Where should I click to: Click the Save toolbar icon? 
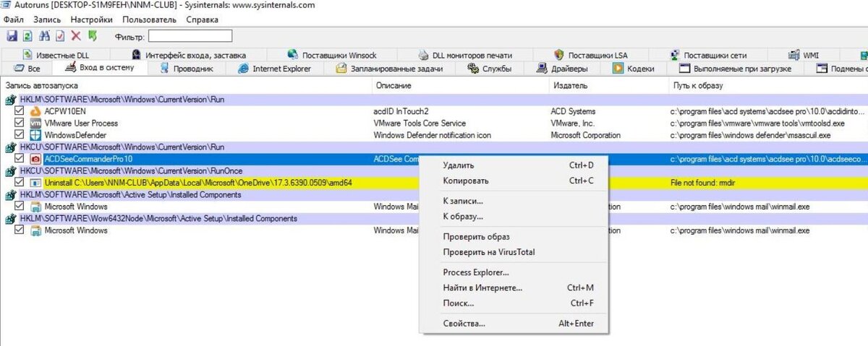click(12, 35)
